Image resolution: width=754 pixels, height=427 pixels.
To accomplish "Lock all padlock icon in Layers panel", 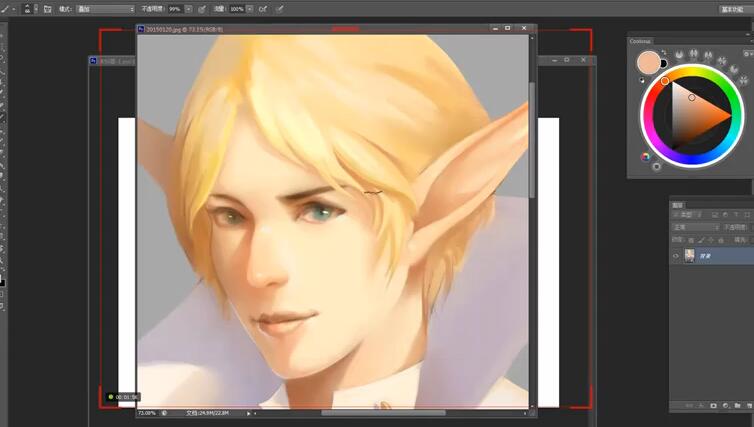I will pyautogui.click(x=721, y=239).
